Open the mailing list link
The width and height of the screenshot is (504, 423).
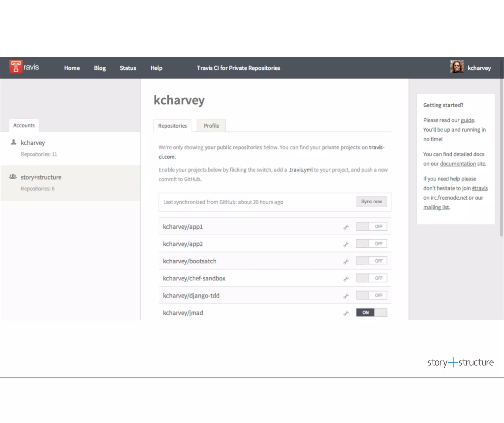[x=436, y=207]
